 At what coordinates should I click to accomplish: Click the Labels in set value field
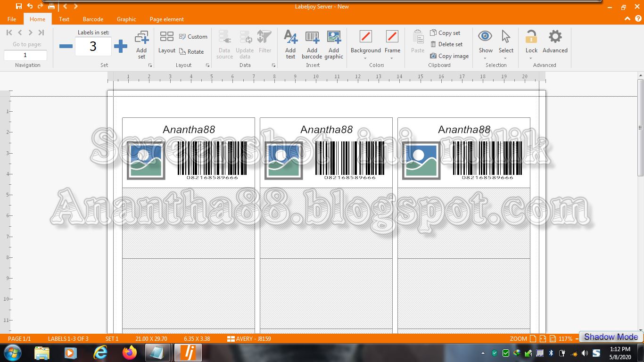coord(93,46)
